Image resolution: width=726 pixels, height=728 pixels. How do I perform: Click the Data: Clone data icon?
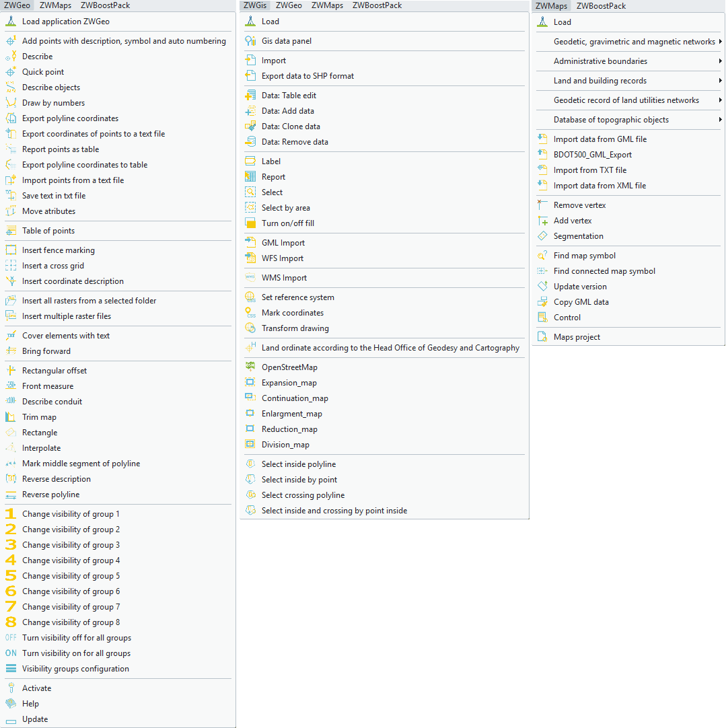tap(250, 126)
